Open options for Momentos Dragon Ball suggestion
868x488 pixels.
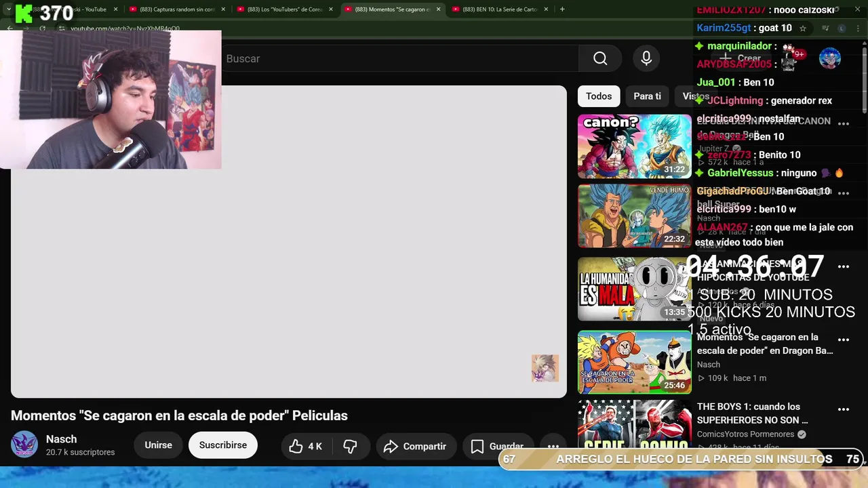pos(844,340)
